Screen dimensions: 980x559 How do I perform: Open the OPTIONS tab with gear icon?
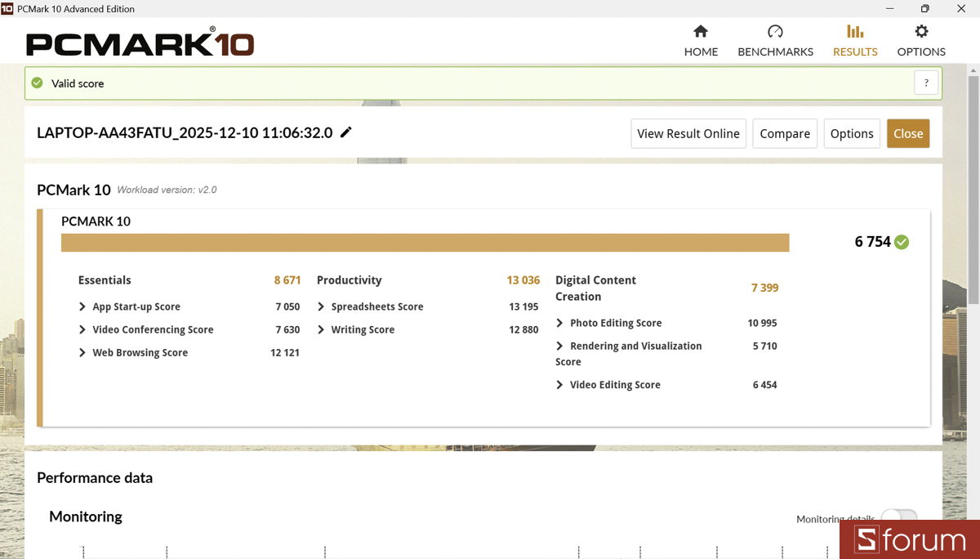coord(921,41)
